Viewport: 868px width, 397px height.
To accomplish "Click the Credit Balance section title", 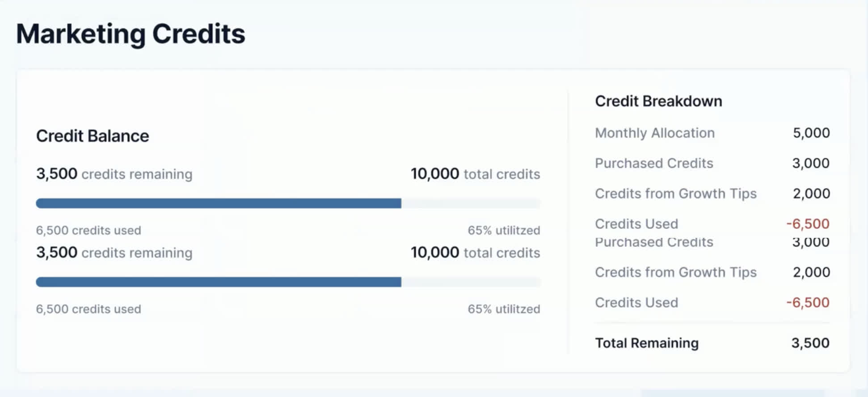I will pyautogui.click(x=93, y=136).
